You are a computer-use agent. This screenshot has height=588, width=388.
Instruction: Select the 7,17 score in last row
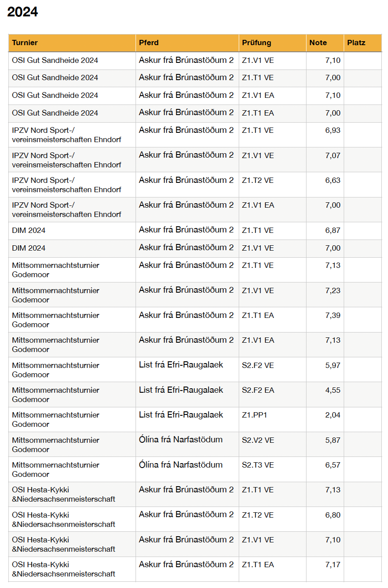tap(333, 565)
